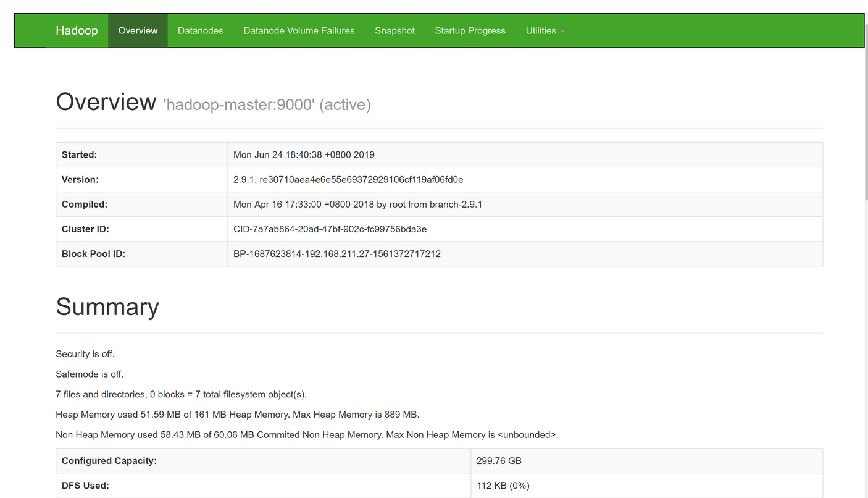Click the '7 files and directories' line
The image size is (868, 498).
point(181,394)
